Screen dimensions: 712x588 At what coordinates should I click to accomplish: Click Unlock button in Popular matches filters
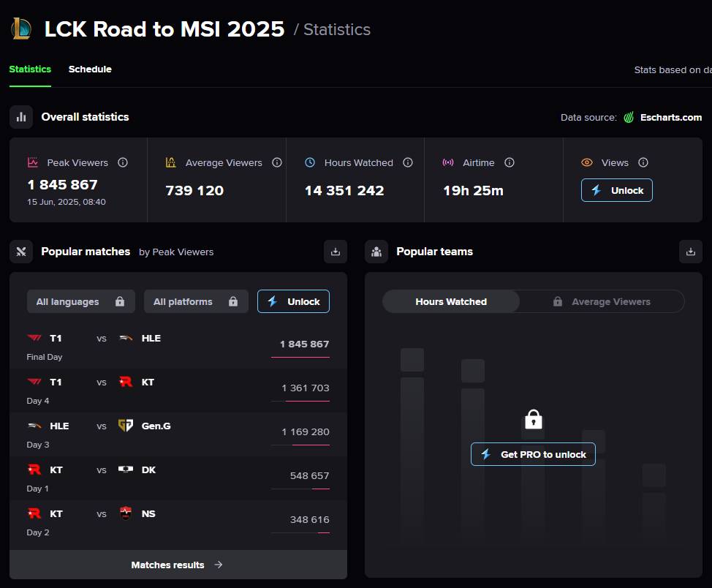pos(293,301)
